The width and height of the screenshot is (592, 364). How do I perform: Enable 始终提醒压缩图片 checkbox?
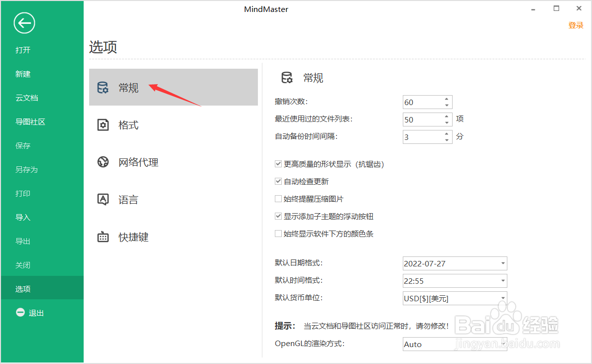pyautogui.click(x=278, y=199)
